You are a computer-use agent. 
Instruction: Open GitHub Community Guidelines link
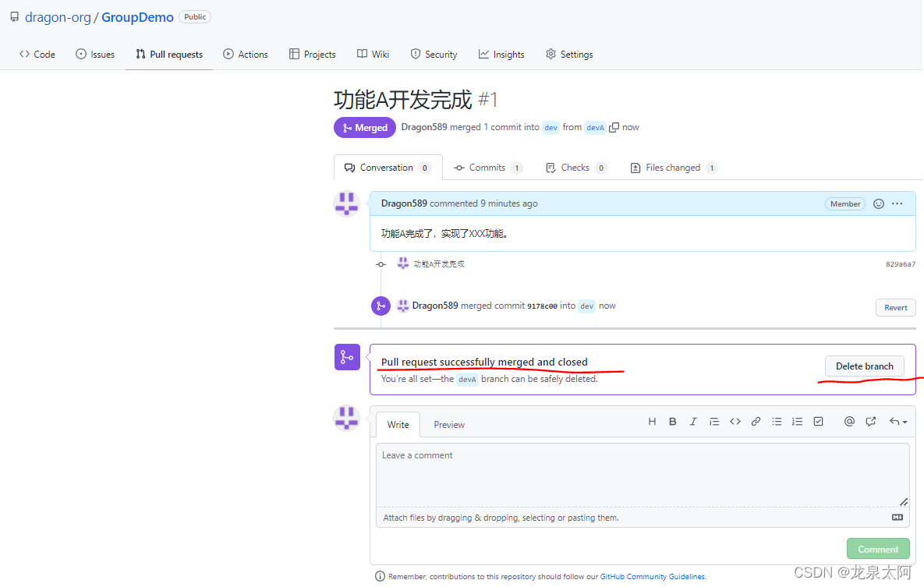pos(653,576)
